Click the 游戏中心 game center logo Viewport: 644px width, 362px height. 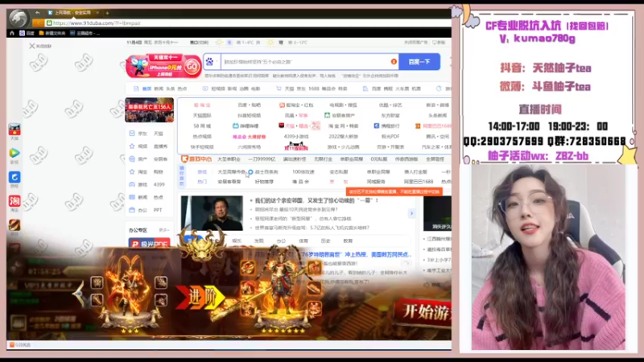click(196, 158)
